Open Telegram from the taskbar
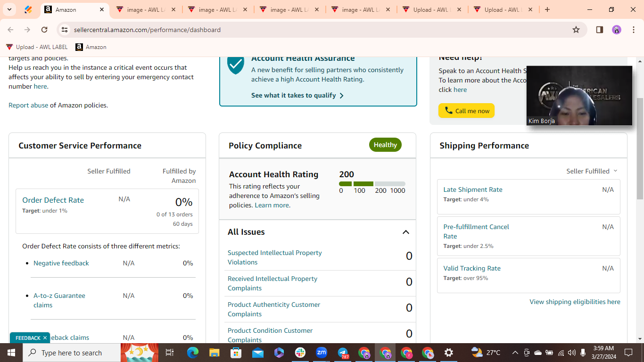644x362 pixels. click(343, 353)
